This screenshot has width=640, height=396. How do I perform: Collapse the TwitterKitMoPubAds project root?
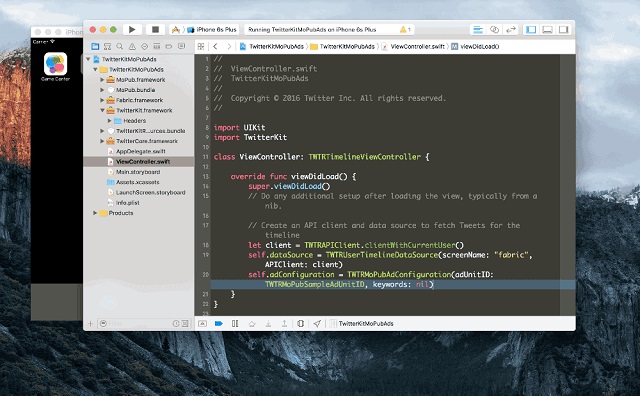(x=88, y=59)
